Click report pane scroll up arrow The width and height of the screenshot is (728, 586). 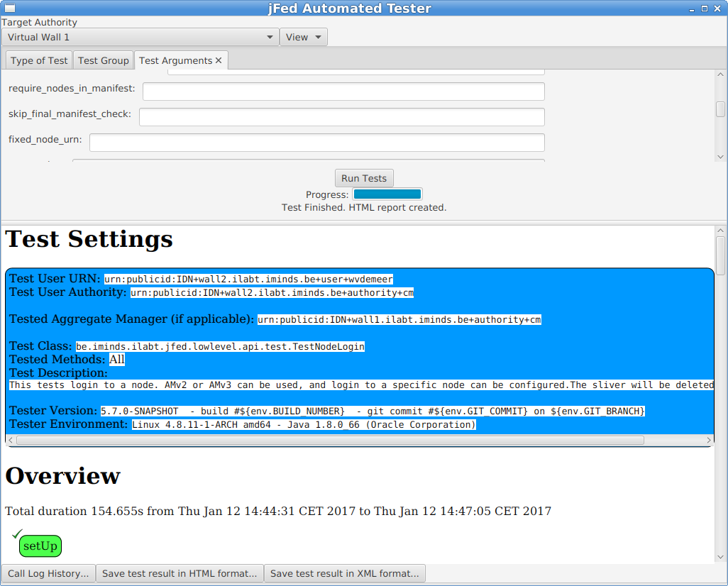point(720,231)
